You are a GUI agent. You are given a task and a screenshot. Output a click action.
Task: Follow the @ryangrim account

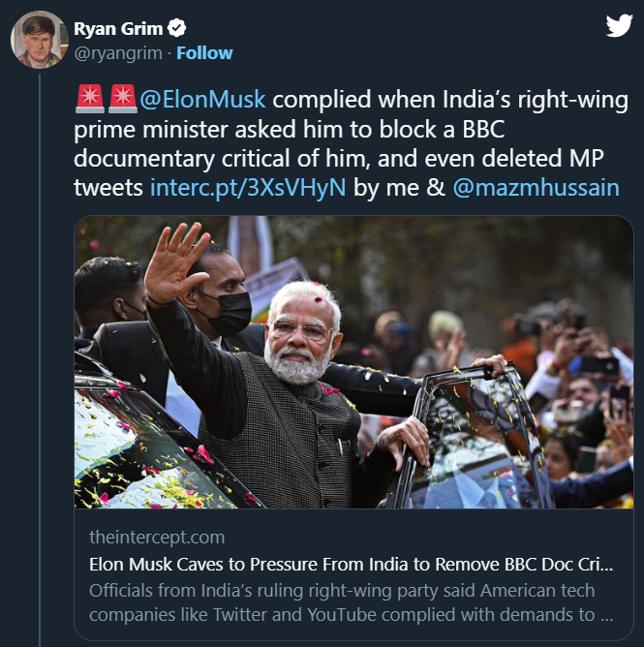(204, 52)
